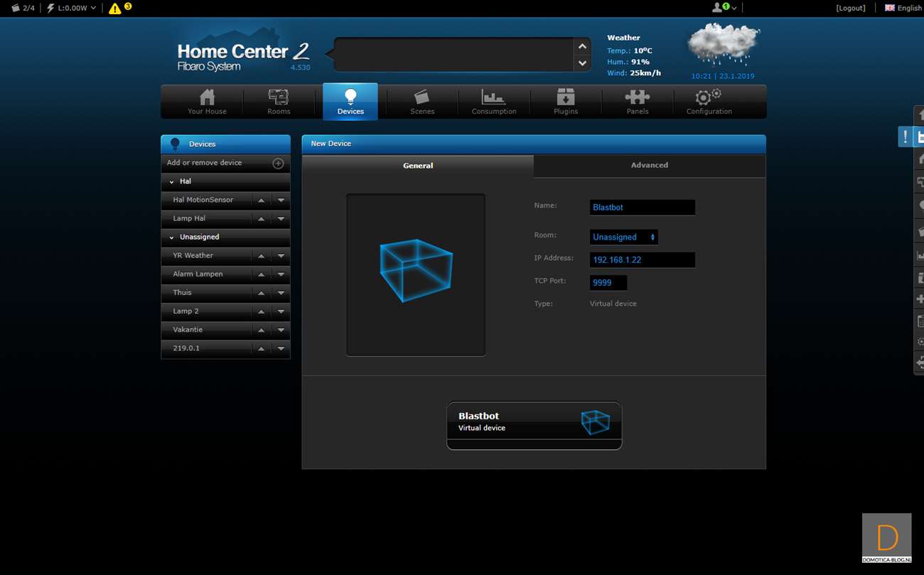Select 219.0.1 device
This screenshot has height=575, width=924.
pos(186,348)
